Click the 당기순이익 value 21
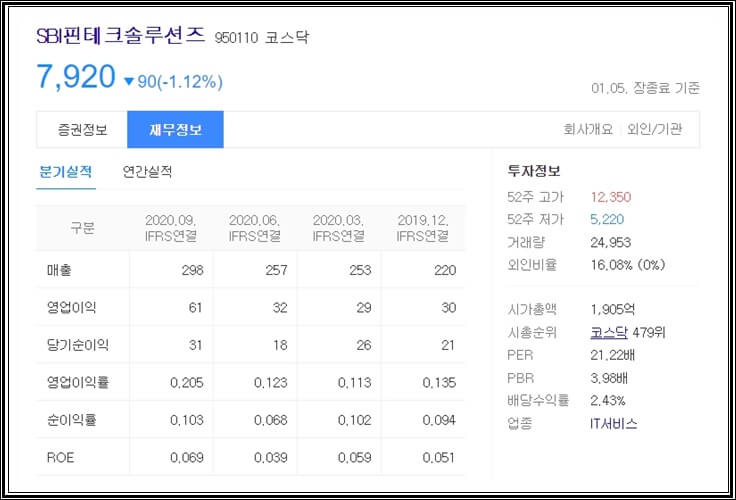This screenshot has height=500, width=736. pos(448,345)
